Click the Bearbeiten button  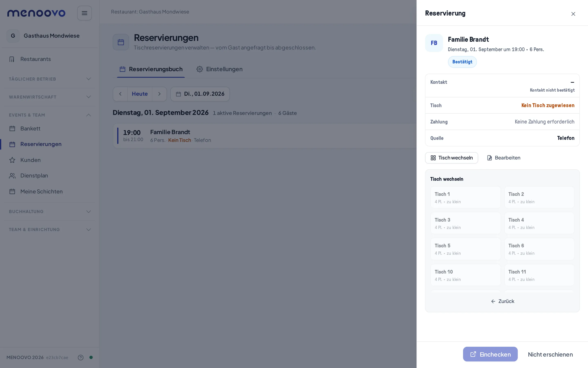click(x=504, y=158)
